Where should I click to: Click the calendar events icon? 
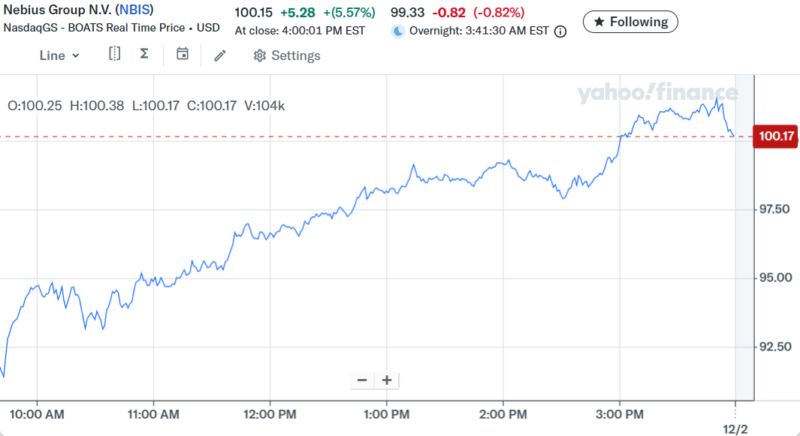(182, 54)
